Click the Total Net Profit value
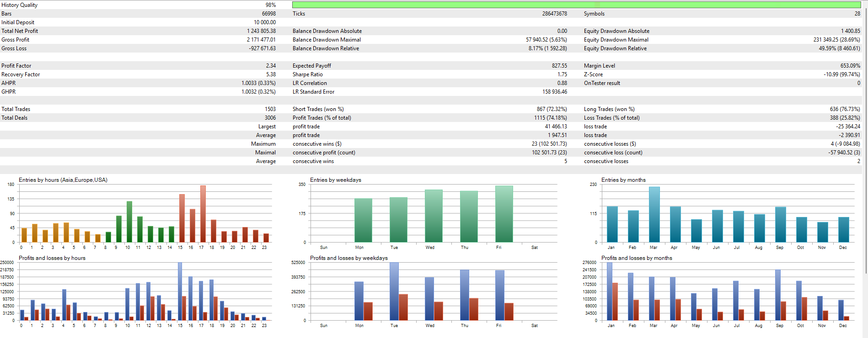Image resolution: width=868 pixels, height=338 pixels. point(261,31)
